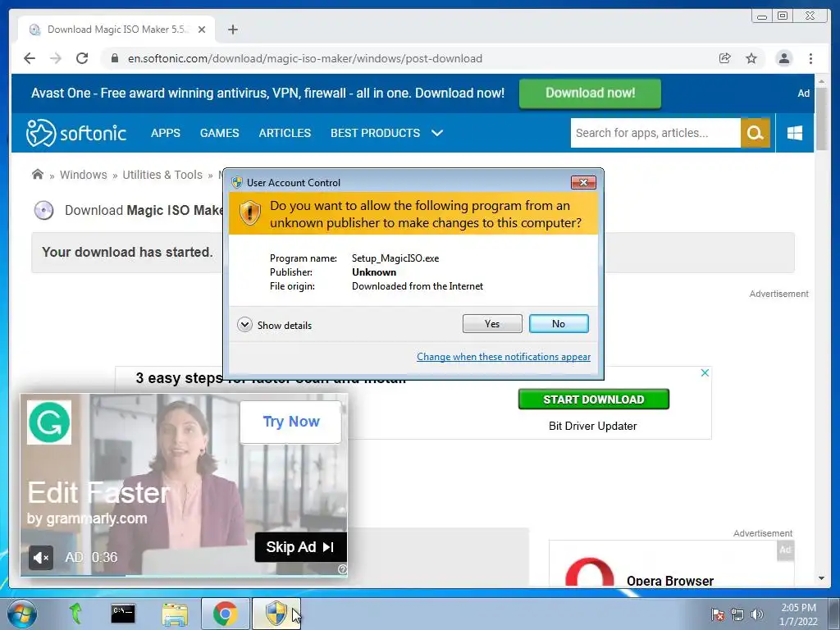Switch to Chrome in the taskbar
This screenshot has width=840, height=630.
click(226, 614)
